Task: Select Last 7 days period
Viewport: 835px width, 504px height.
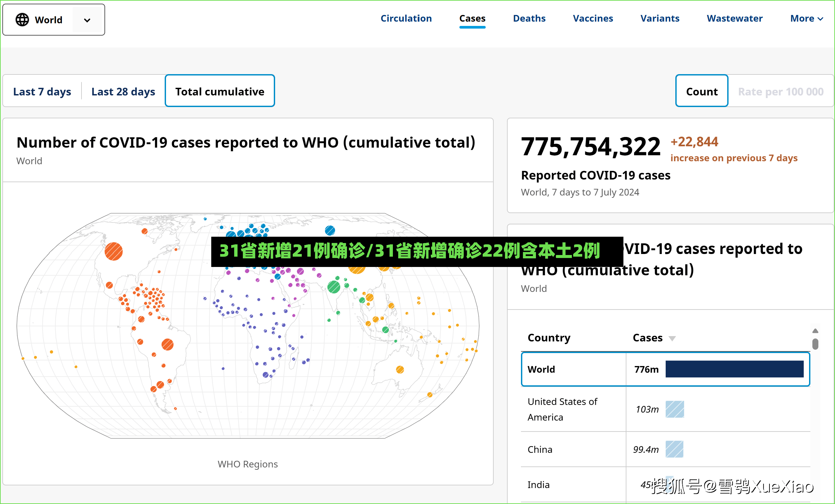Action: click(x=42, y=91)
